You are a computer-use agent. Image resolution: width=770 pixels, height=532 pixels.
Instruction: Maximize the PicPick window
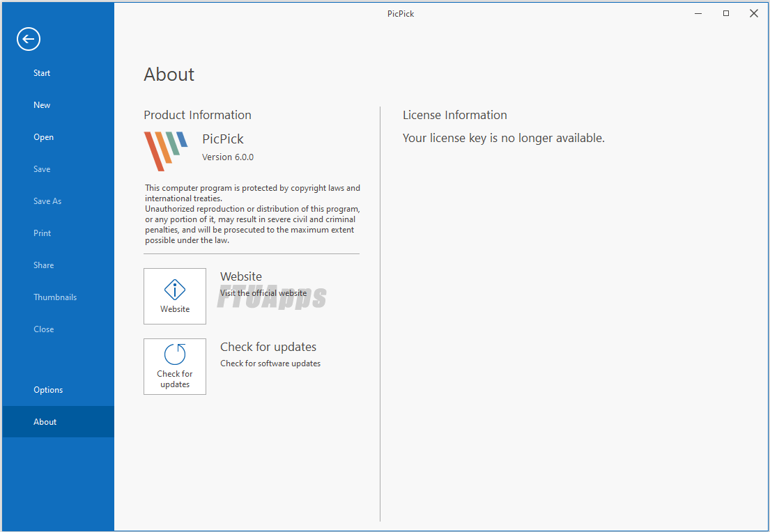tap(726, 14)
